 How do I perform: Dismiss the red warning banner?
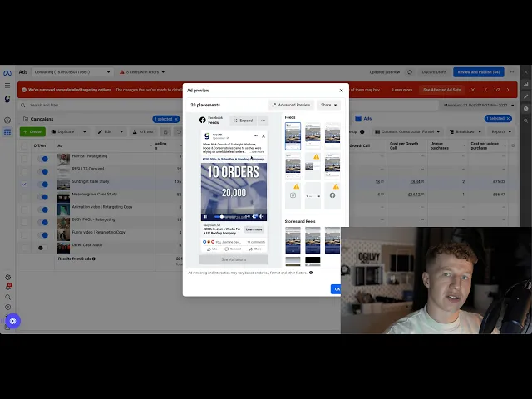click(x=473, y=90)
